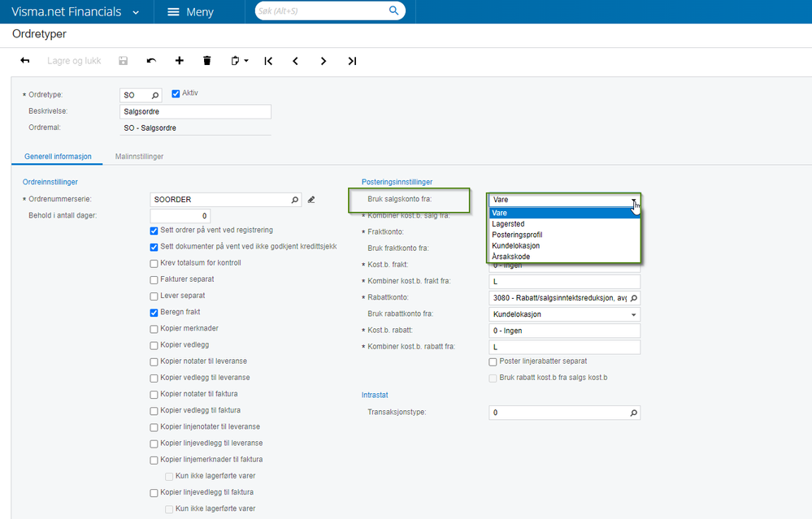The image size is (812, 519).
Task: Open the Meny main menu
Action: click(x=190, y=12)
